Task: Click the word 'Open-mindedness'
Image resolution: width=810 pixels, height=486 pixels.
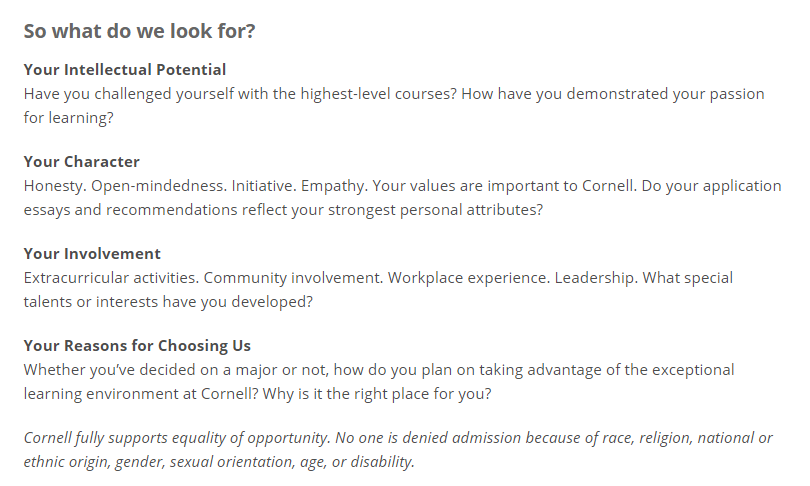Action: 159,186
